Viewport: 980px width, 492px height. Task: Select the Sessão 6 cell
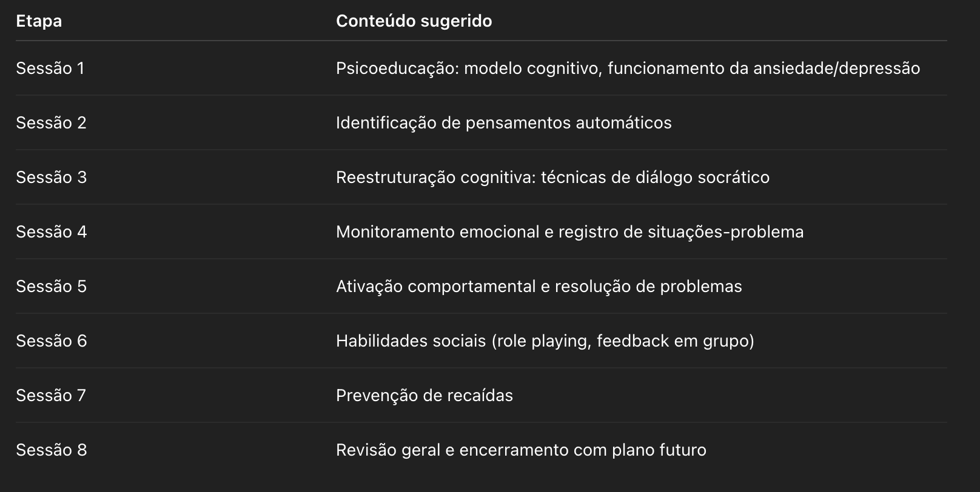[52, 341]
